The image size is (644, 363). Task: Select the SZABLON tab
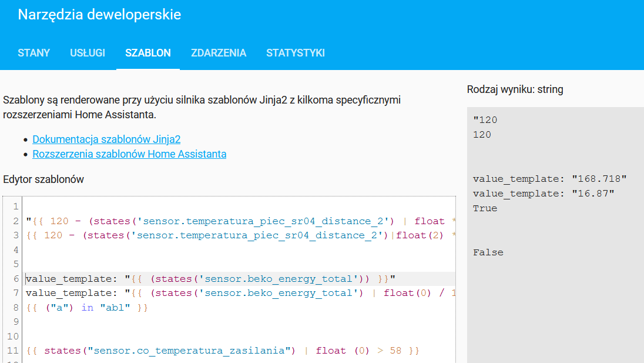[x=148, y=53]
